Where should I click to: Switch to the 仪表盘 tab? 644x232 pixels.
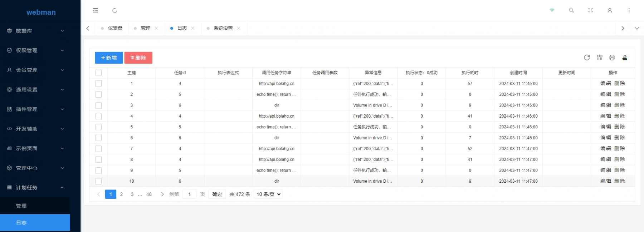(x=115, y=28)
